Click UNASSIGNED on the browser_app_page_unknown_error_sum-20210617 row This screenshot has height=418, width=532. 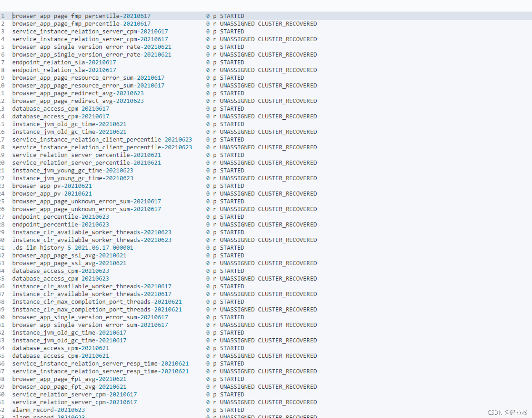click(x=237, y=209)
